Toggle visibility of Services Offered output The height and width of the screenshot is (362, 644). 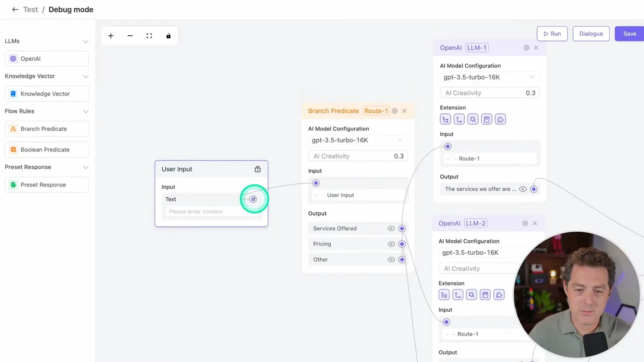(x=391, y=228)
